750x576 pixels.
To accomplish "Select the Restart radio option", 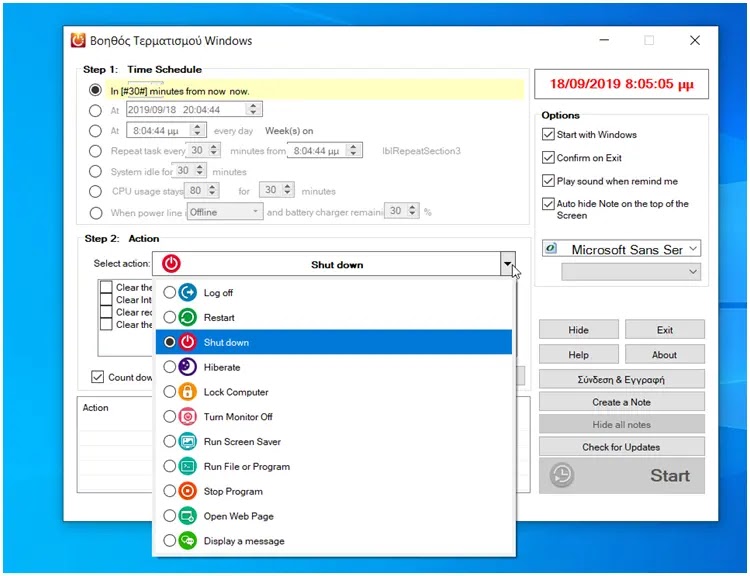I will [x=169, y=317].
